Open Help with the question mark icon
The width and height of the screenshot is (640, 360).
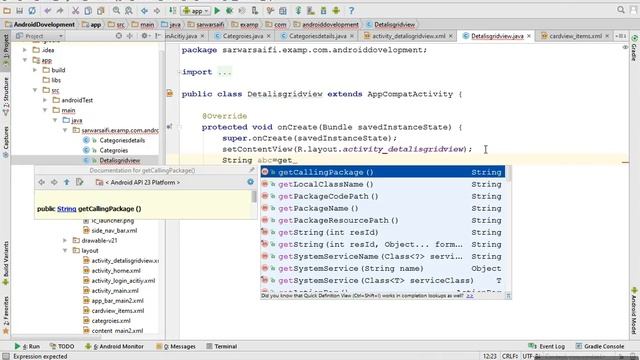pyautogui.click(x=351, y=11)
